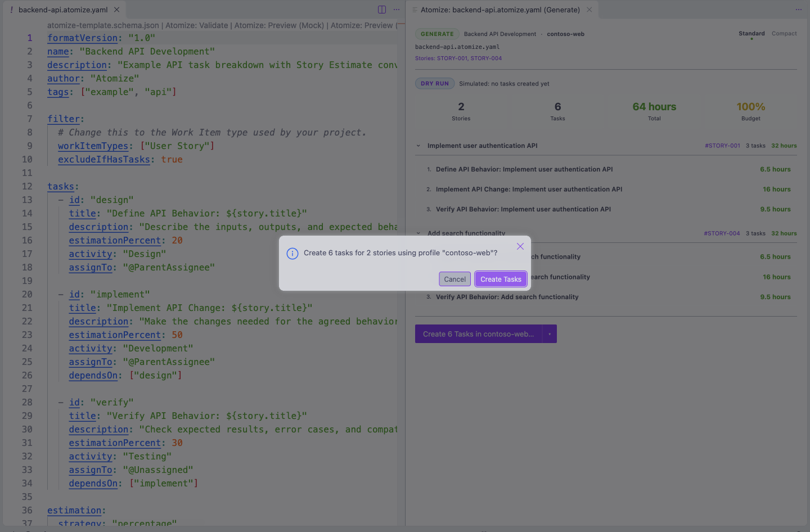This screenshot has height=532, width=810.
Task: Click the 64 hours Total stat
Action: [654, 111]
